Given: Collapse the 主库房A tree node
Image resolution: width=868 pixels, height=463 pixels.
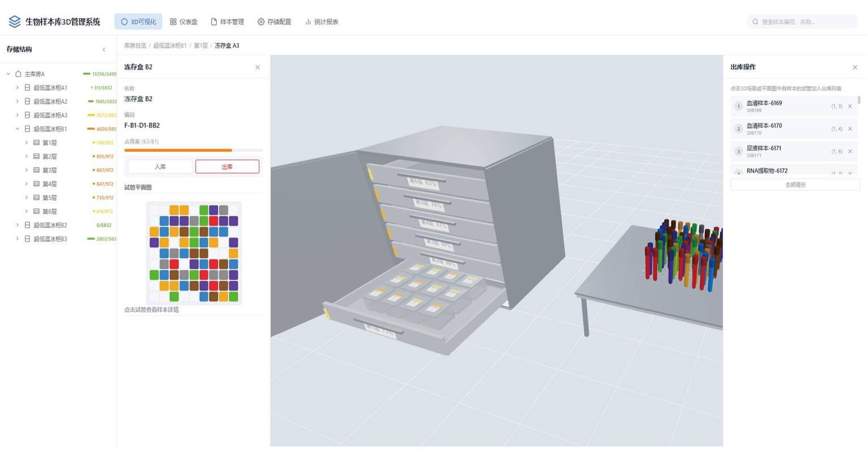Looking at the screenshot, I should [x=8, y=74].
